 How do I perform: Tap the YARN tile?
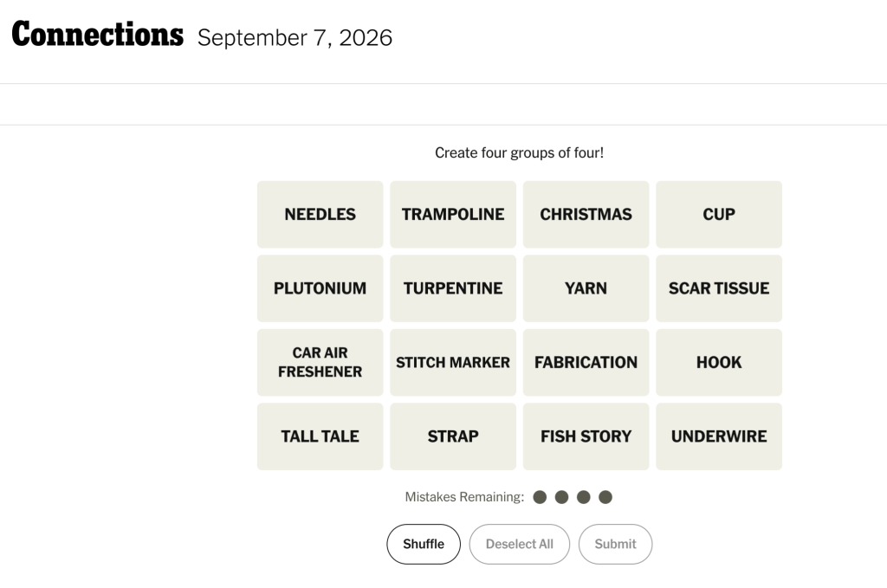586,288
